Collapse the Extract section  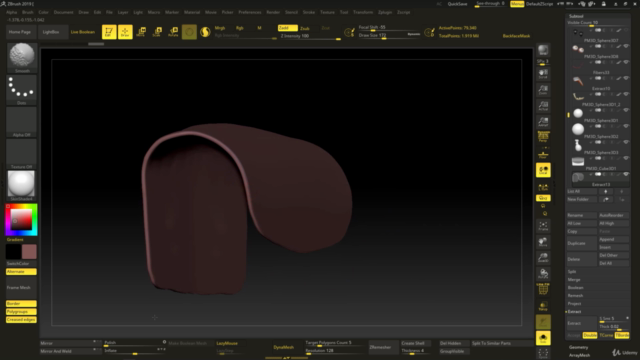574,311
